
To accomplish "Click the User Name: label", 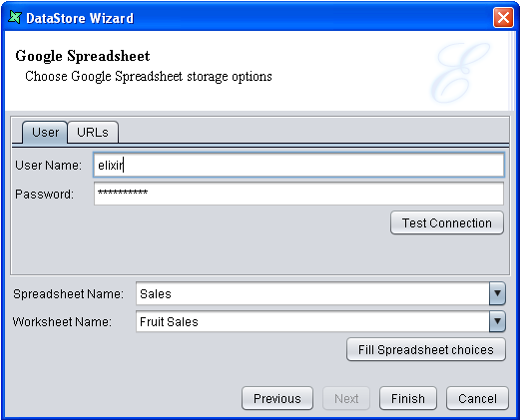I will point(49,165).
